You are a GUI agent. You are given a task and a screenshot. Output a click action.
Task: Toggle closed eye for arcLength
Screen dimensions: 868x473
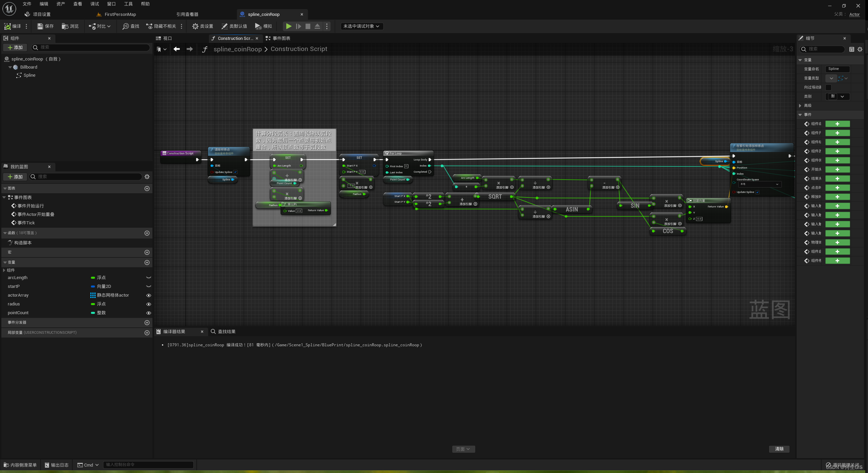(148, 277)
